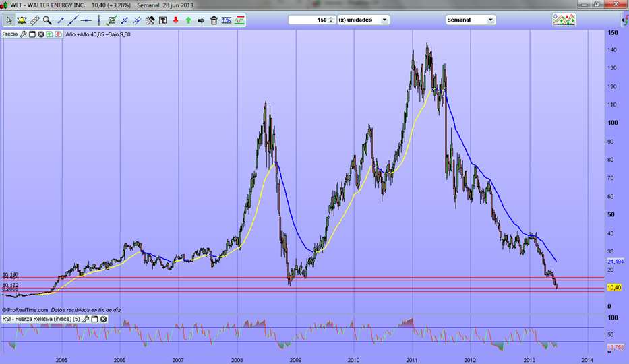Click the units spinner arrows beside 150

[331, 20]
